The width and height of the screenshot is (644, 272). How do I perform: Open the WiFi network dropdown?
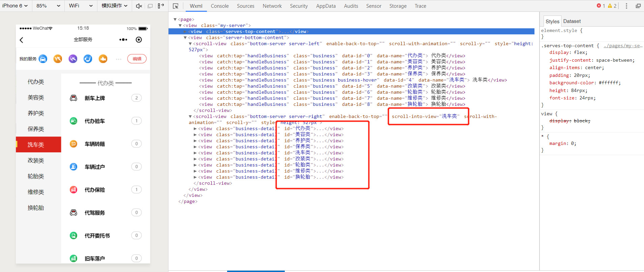click(81, 6)
